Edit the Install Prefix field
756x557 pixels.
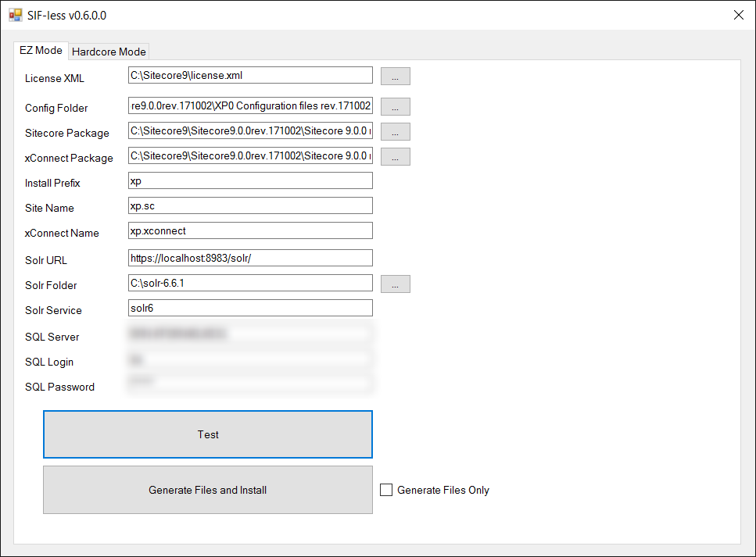click(x=250, y=180)
